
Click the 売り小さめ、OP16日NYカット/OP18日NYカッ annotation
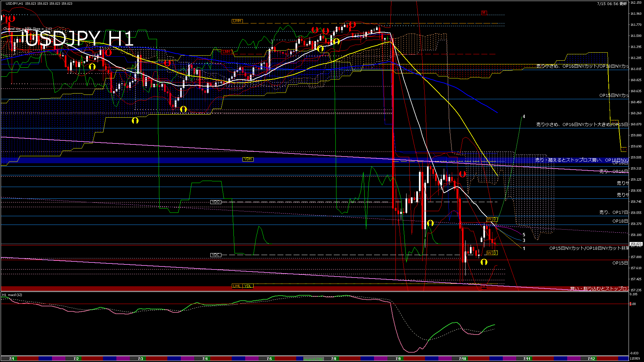pos(582,66)
